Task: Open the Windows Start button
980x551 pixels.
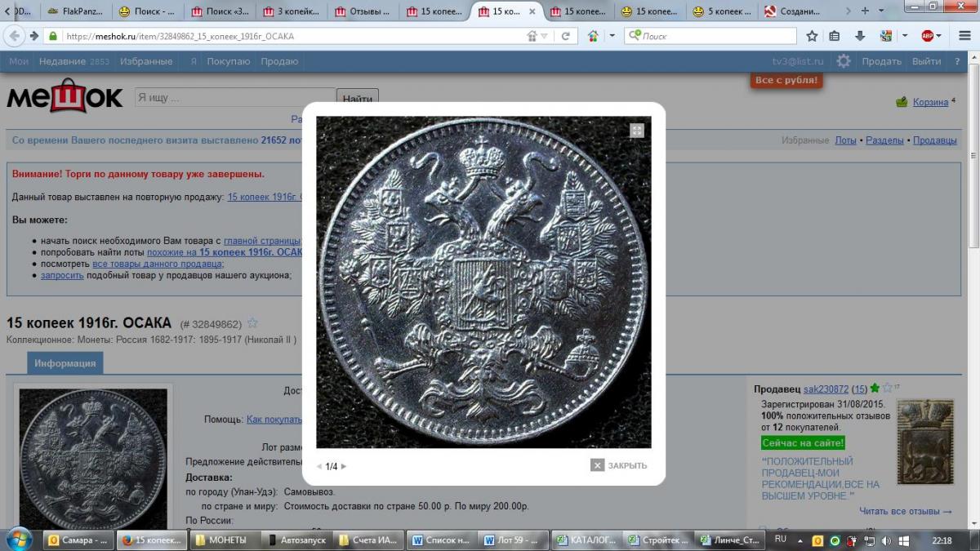Action: pos(18,540)
